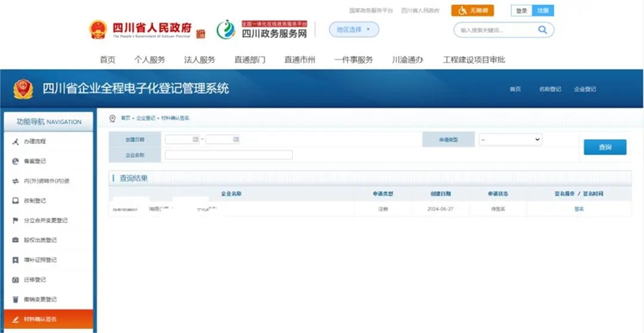Open the 申请类型 select dropdown
The height and width of the screenshot is (333, 644).
click(510, 140)
